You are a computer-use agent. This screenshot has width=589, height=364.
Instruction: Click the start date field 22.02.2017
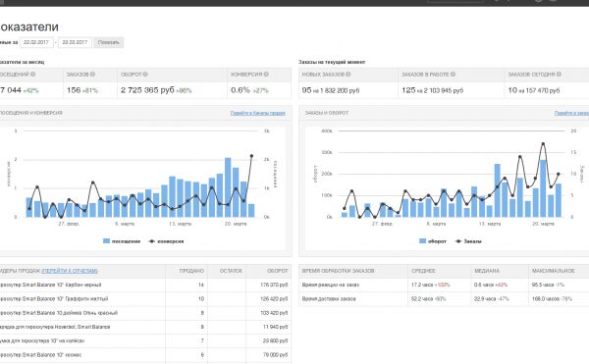(36, 42)
